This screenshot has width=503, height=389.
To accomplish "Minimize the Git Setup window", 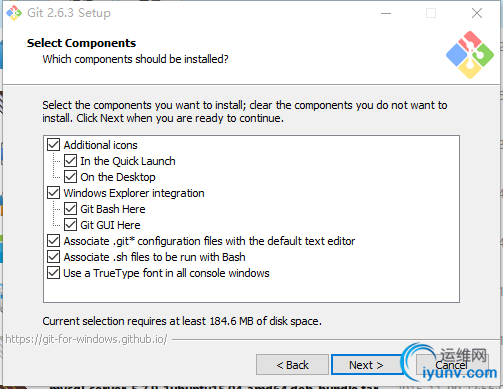I will [386, 13].
